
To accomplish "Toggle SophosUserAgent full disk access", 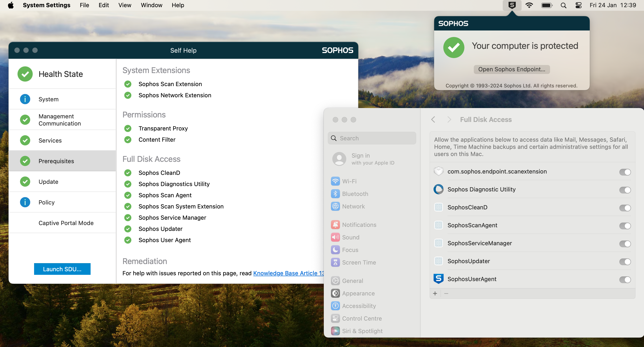I will coord(625,280).
